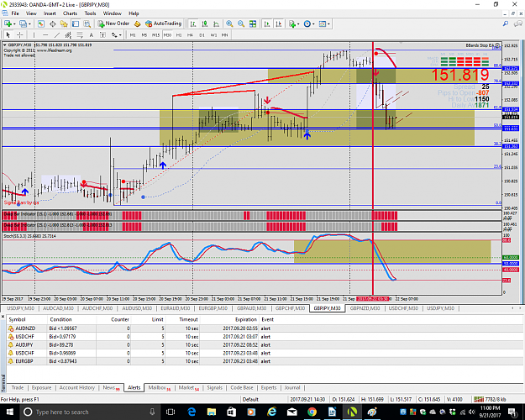Tile chart windows icon
The width and height of the screenshot is (525, 420).
(x=253, y=24)
